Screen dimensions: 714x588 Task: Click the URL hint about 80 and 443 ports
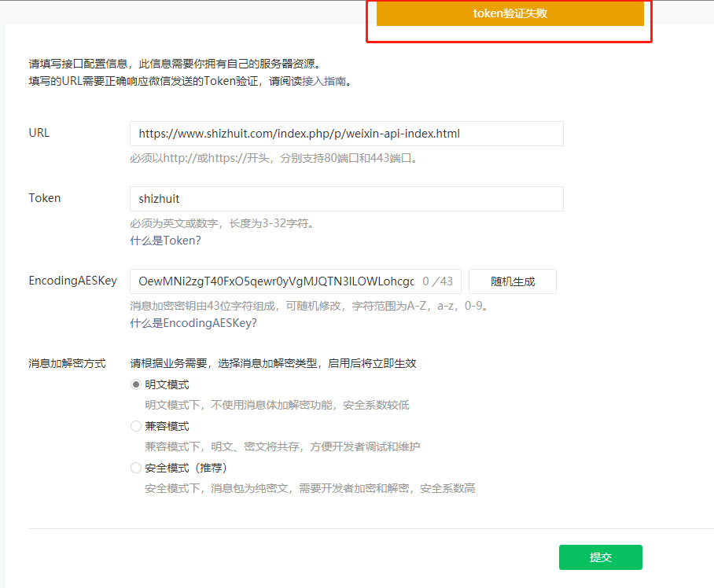point(274,158)
